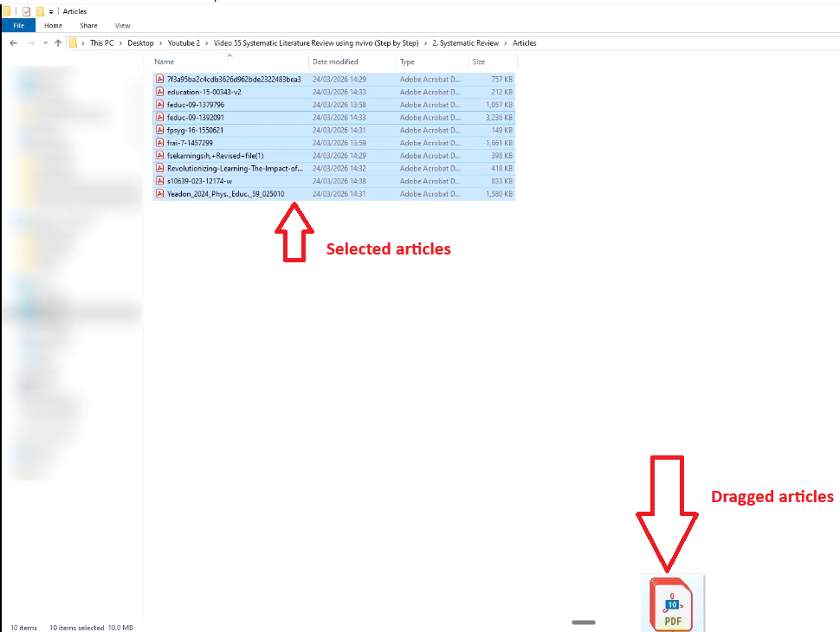840x632 pixels.
Task: Open the recent locations dropdown arrow
Action: 46,42
